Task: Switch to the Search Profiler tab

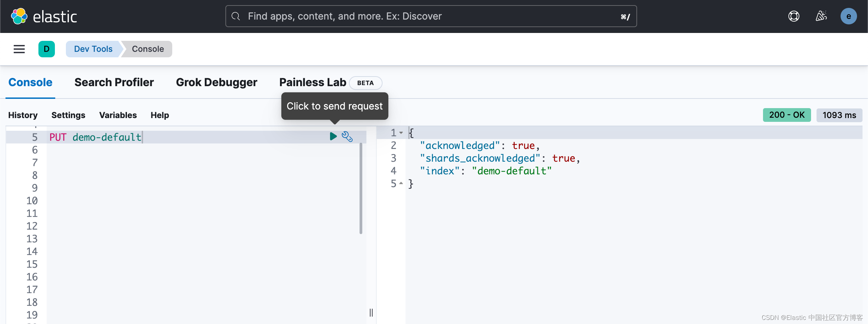Action: pos(114,82)
